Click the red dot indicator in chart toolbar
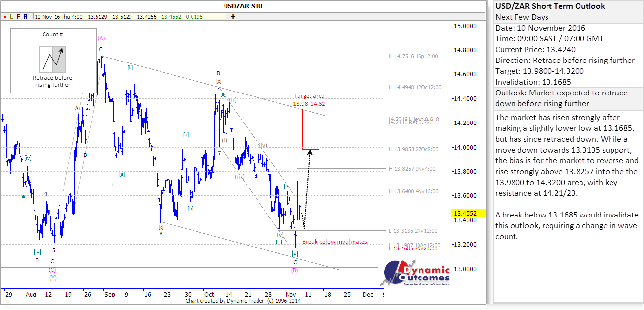This screenshot has height=310, width=644. click(x=4, y=16)
